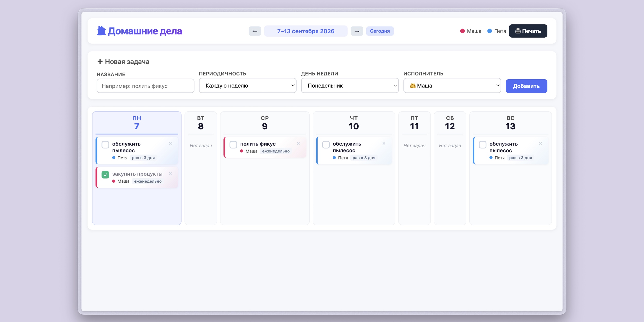The width and height of the screenshot is (644, 322).
Task: Check Thursday's обслужить пылесос checkbox
Action: [x=326, y=145]
